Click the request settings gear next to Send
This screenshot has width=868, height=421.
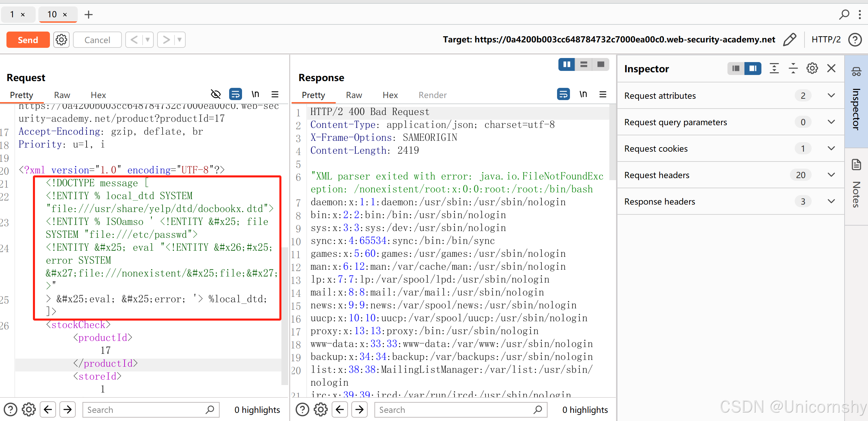(x=61, y=40)
